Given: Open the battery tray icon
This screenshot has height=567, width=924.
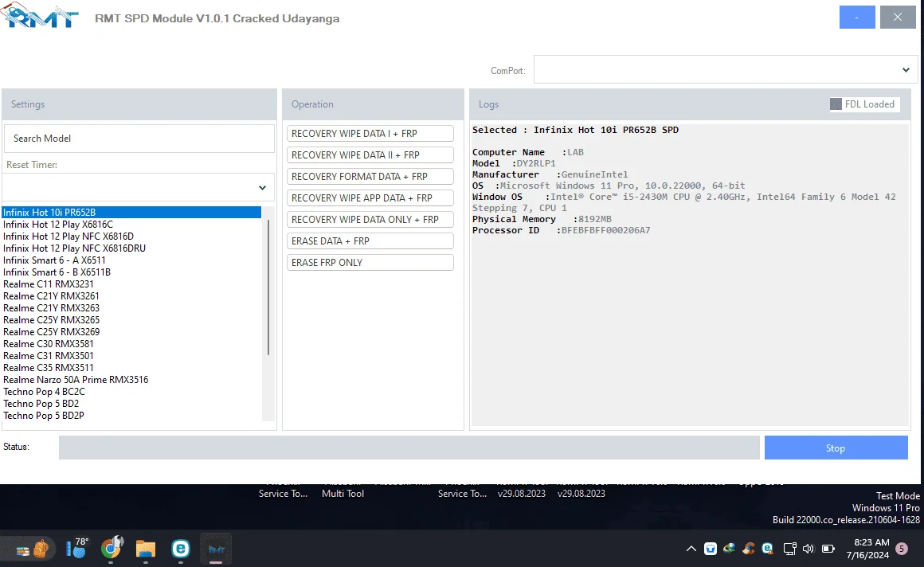Looking at the screenshot, I should tap(828, 549).
